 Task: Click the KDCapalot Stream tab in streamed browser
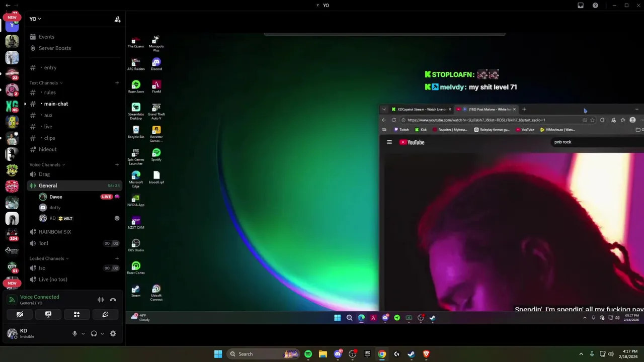click(x=421, y=109)
